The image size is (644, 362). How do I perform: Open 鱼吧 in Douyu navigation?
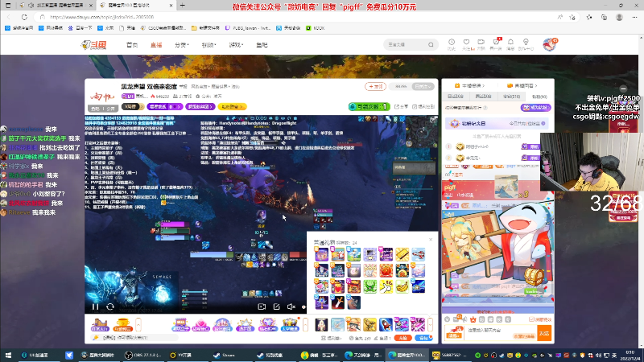pyautogui.click(x=262, y=45)
